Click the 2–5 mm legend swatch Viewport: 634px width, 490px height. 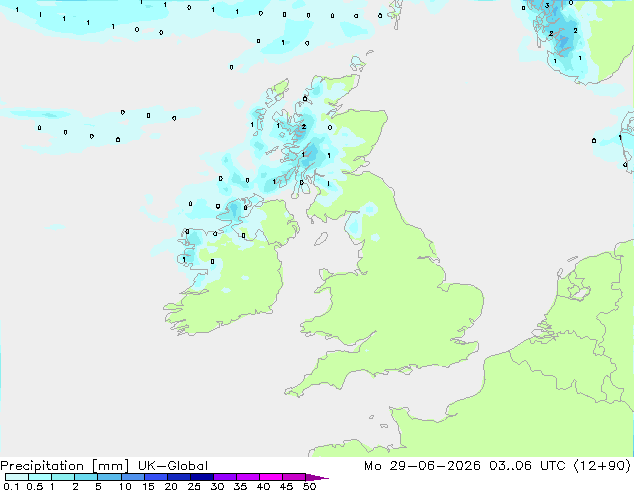[86, 477]
